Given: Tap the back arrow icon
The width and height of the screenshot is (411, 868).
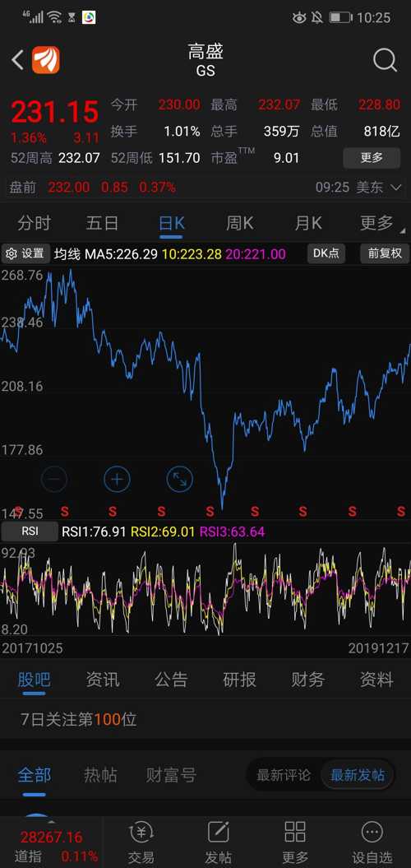Looking at the screenshot, I should (18, 60).
